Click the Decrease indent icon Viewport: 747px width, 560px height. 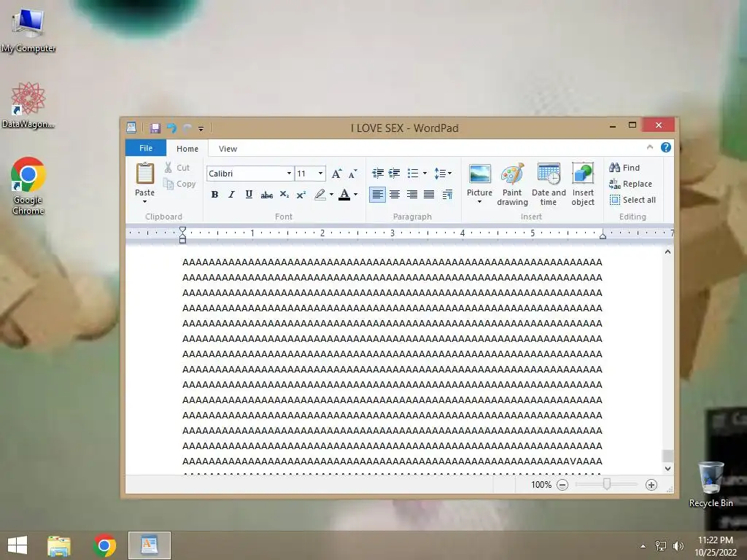tap(378, 174)
